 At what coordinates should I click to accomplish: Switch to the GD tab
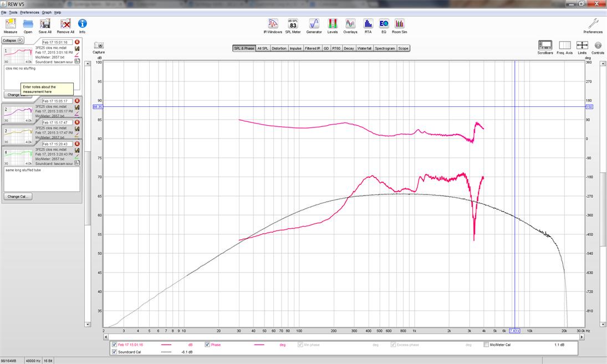pyautogui.click(x=326, y=48)
